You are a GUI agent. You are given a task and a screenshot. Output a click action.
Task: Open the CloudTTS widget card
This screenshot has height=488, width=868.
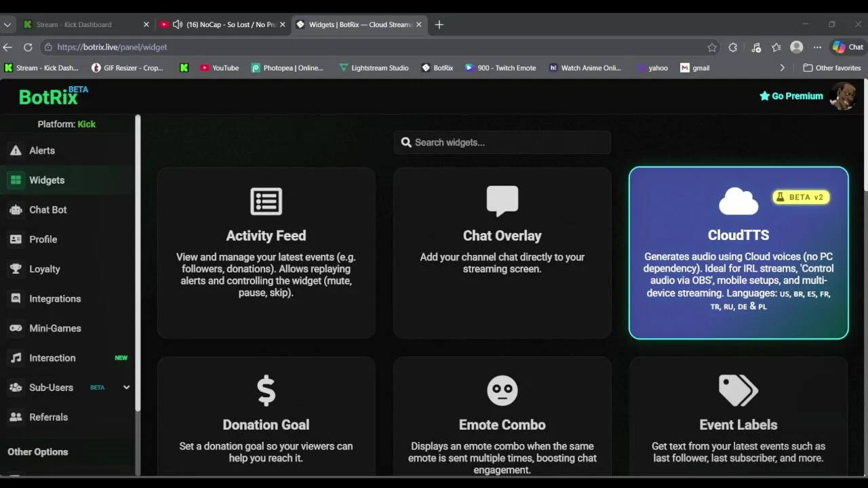click(x=738, y=253)
